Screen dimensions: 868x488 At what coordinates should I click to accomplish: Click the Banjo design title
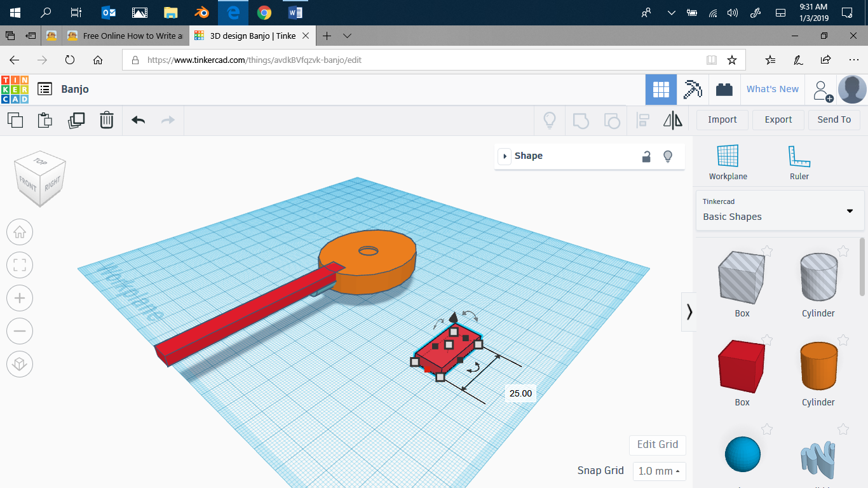[x=75, y=89]
